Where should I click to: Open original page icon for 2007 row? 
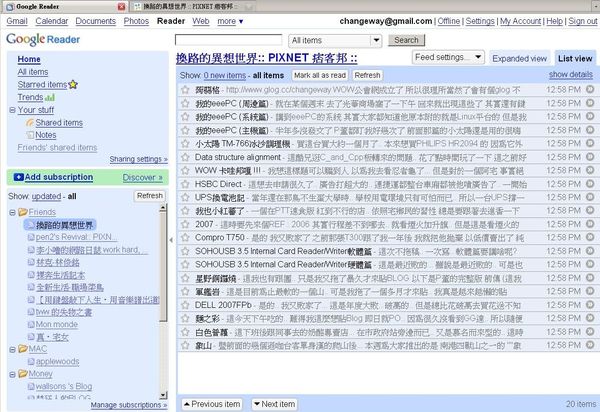(x=590, y=223)
